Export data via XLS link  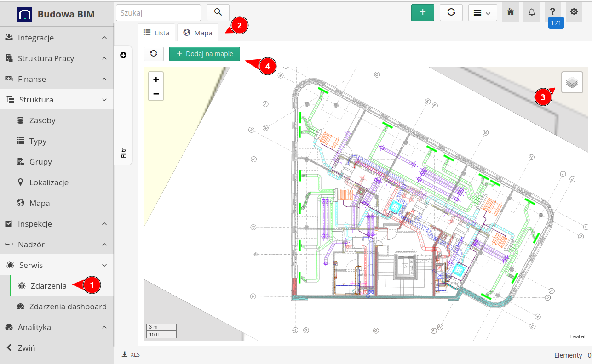[x=131, y=354]
